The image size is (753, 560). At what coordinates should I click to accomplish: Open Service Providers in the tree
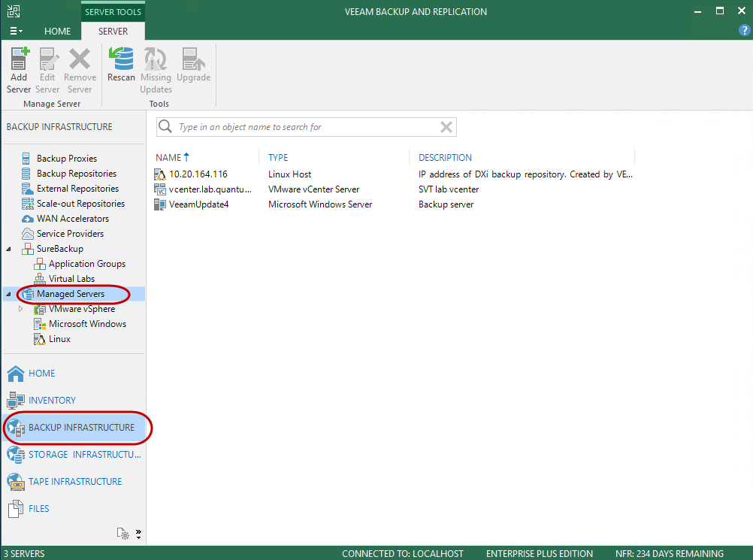coord(70,234)
